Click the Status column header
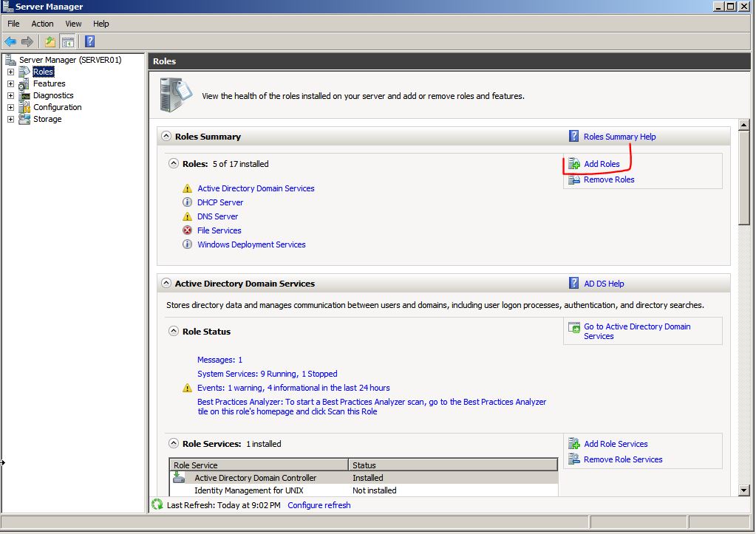 (453, 465)
